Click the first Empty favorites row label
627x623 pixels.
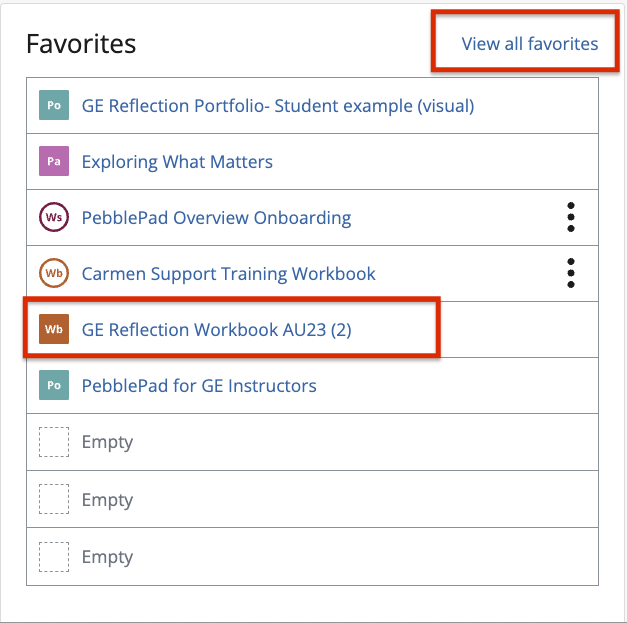click(107, 443)
